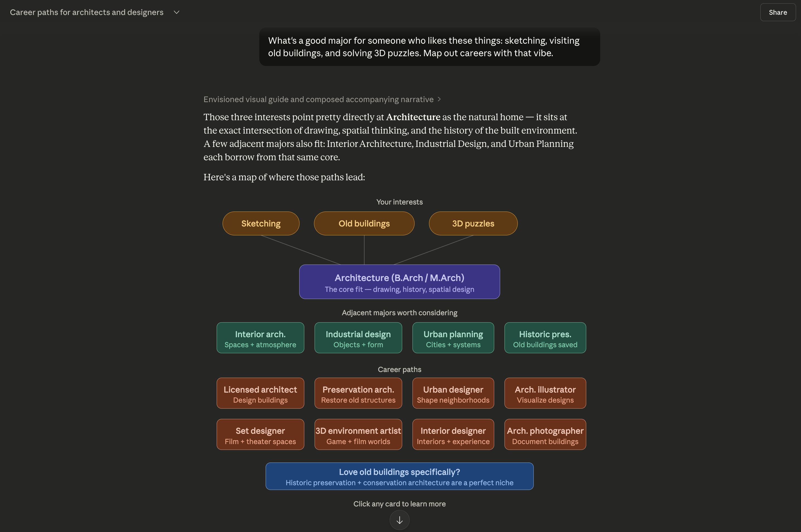This screenshot has height=532, width=801.
Task: Open the conversation title dropdown chevron
Action: [x=176, y=12]
